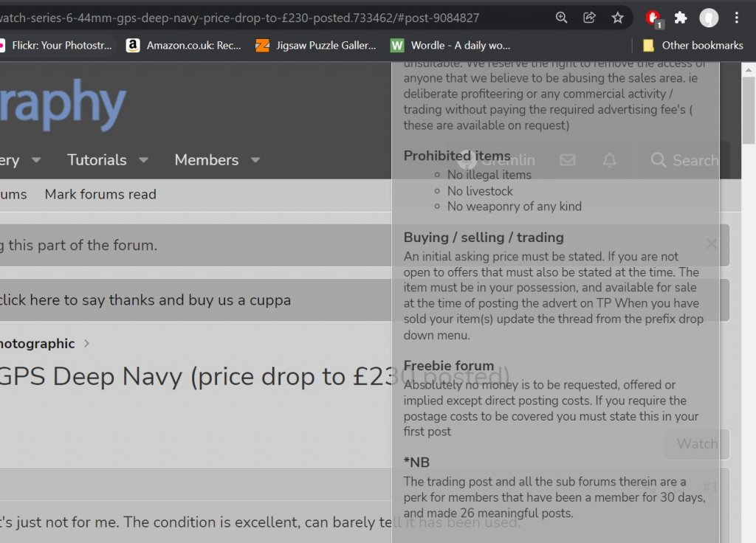The image size is (756, 543).
Task: Open the forum inbox envelope icon
Action: pyautogui.click(x=567, y=160)
